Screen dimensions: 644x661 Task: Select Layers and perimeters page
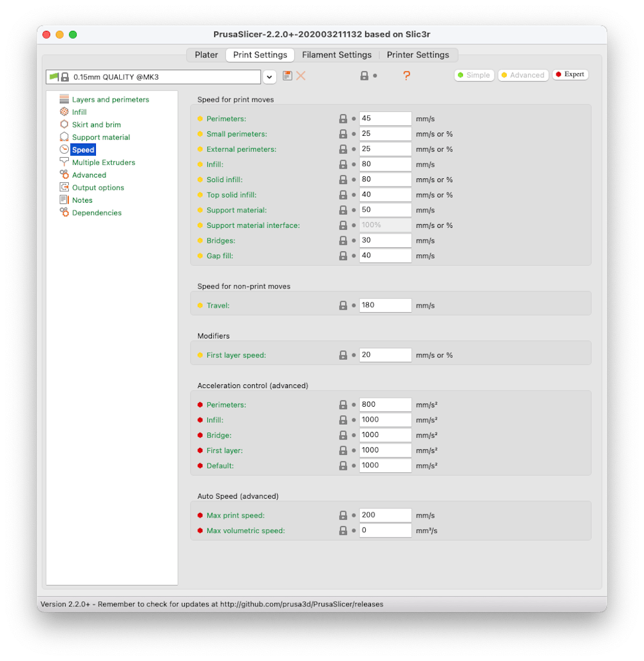[111, 100]
